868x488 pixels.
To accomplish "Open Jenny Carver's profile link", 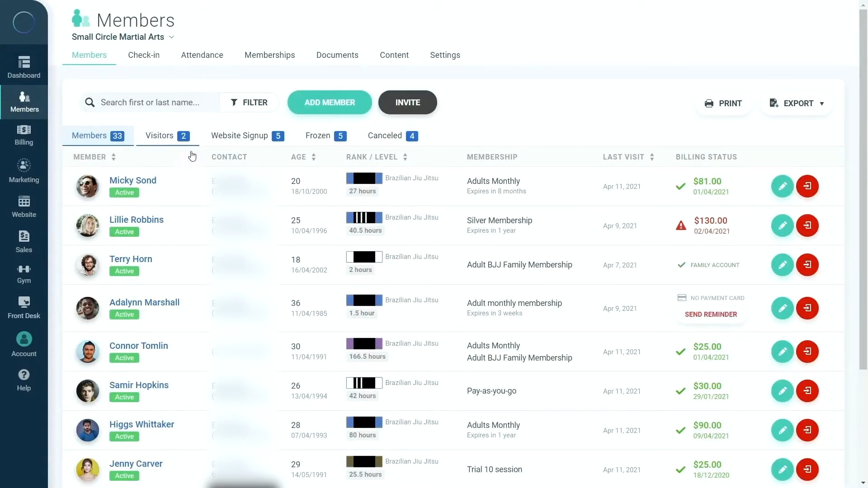I will tap(136, 464).
